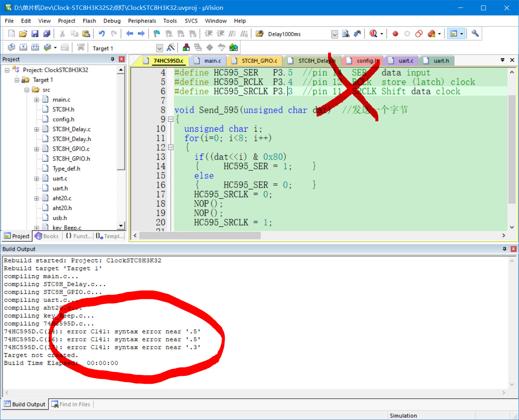The image size is (519, 420).
Task: Close the Project panel with its red X
Action: pos(121,59)
